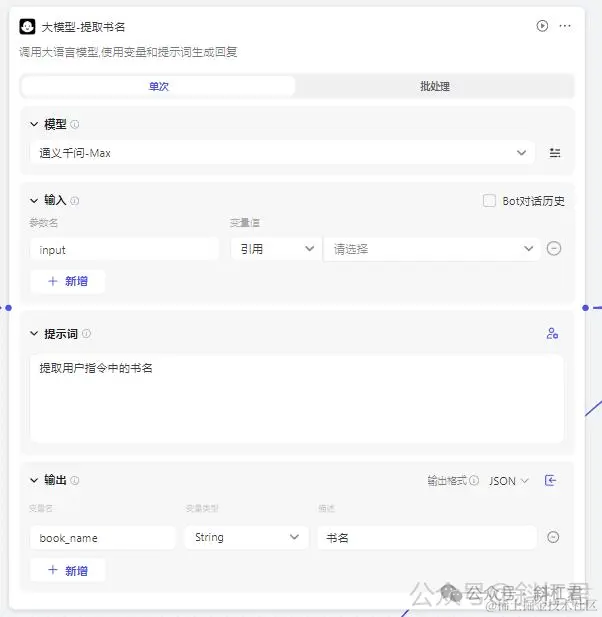The image size is (602, 617).
Task: Click the book_name variable name field
Action: [102, 538]
